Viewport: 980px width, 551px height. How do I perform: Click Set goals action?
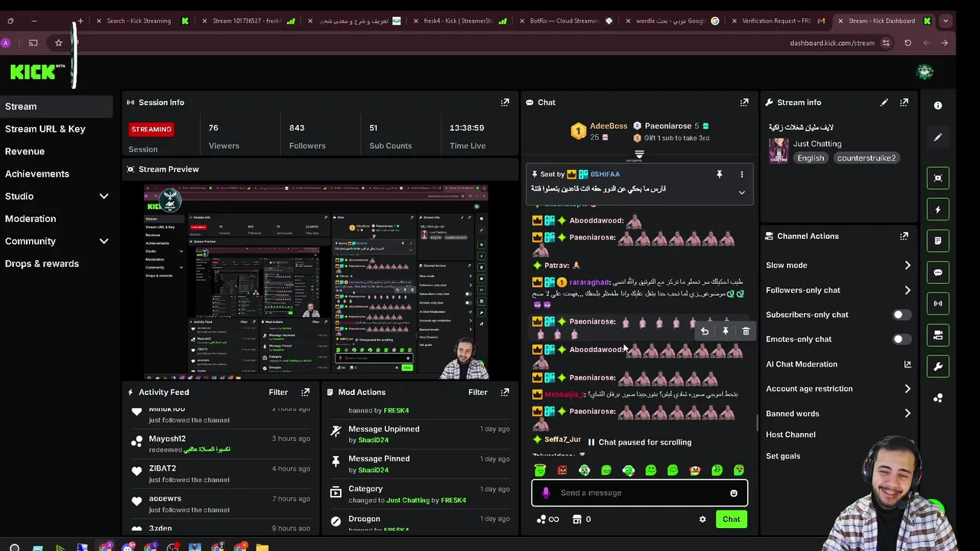pyautogui.click(x=783, y=456)
